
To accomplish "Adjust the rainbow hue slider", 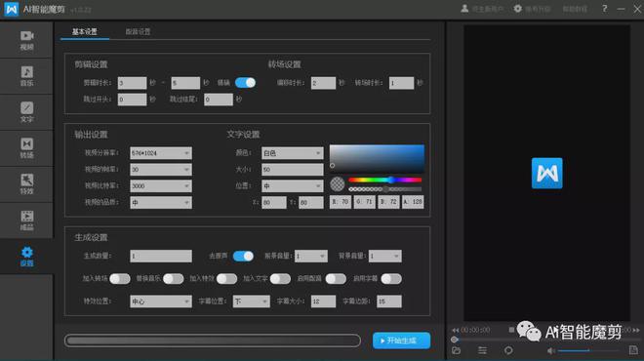I will pyautogui.click(x=384, y=180).
